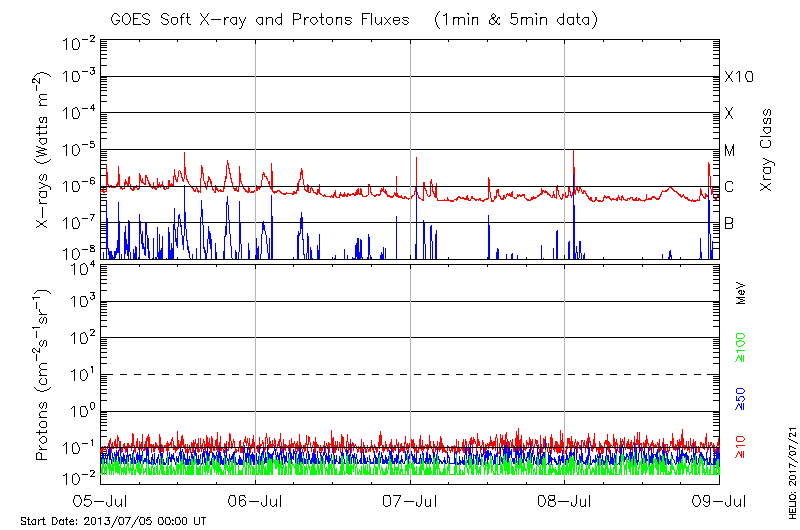Click the 10⁴ tick on proton axis
This screenshot has width=800, height=530.
(x=82, y=266)
